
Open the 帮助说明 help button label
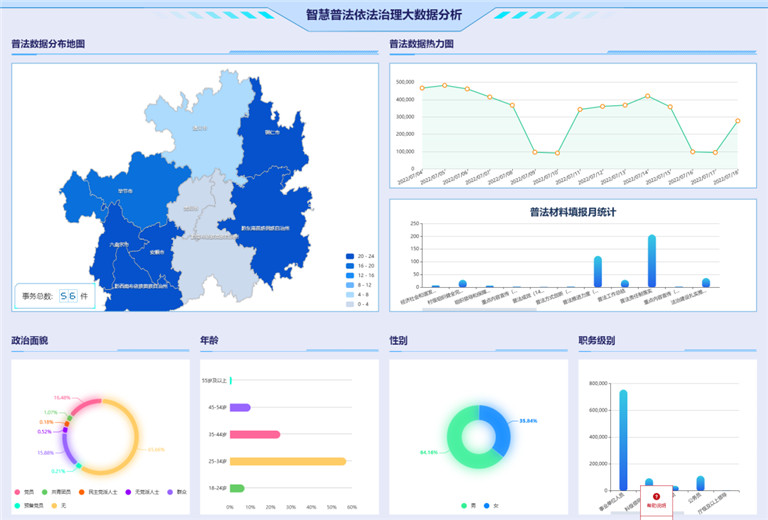click(656, 505)
